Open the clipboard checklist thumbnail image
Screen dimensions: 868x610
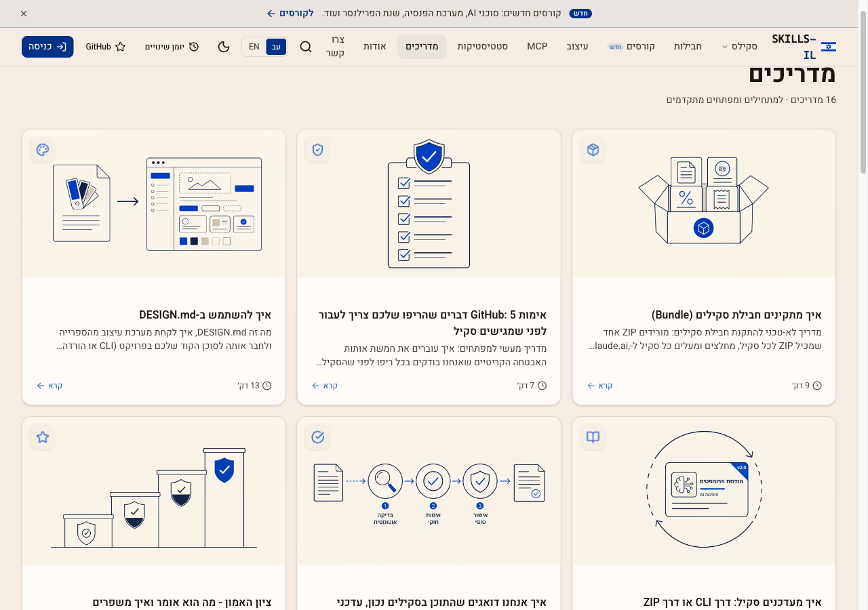click(429, 203)
